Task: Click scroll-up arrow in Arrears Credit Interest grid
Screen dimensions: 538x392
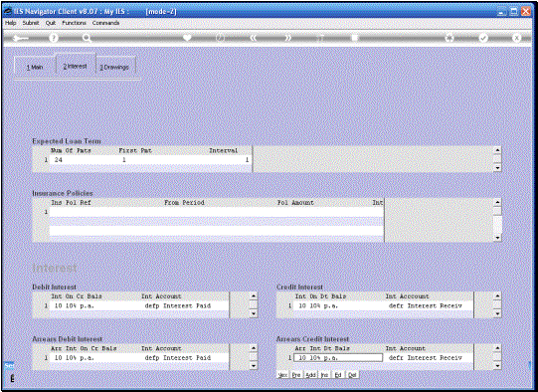Action: [x=497, y=348]
